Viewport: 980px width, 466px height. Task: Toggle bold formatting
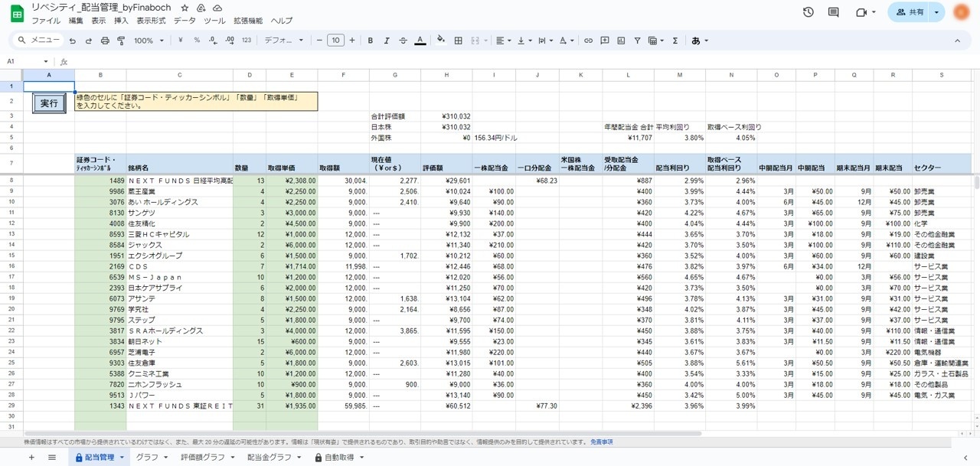[x=371, y=41]
